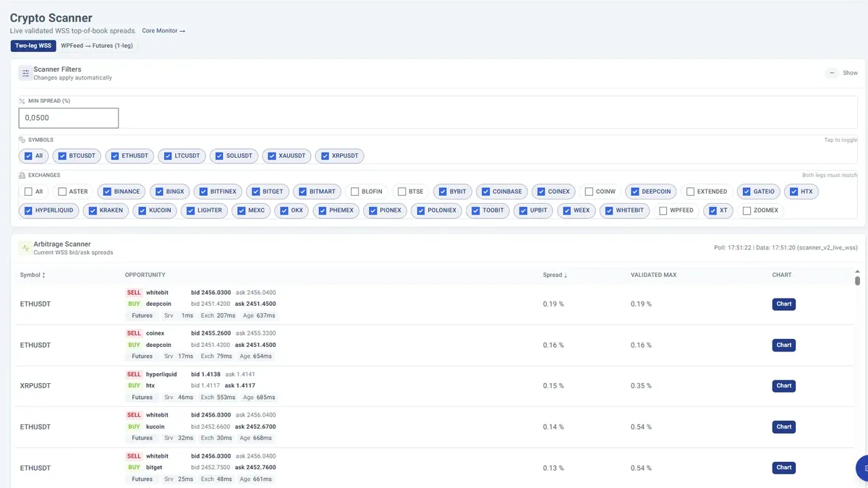Click the Scanner Filters sliders icon
This screenshot has width=868, height=488.
(25, 73)
